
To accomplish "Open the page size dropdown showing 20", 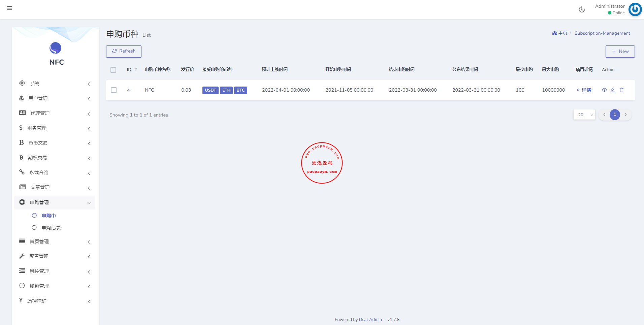I will [584, 115].
